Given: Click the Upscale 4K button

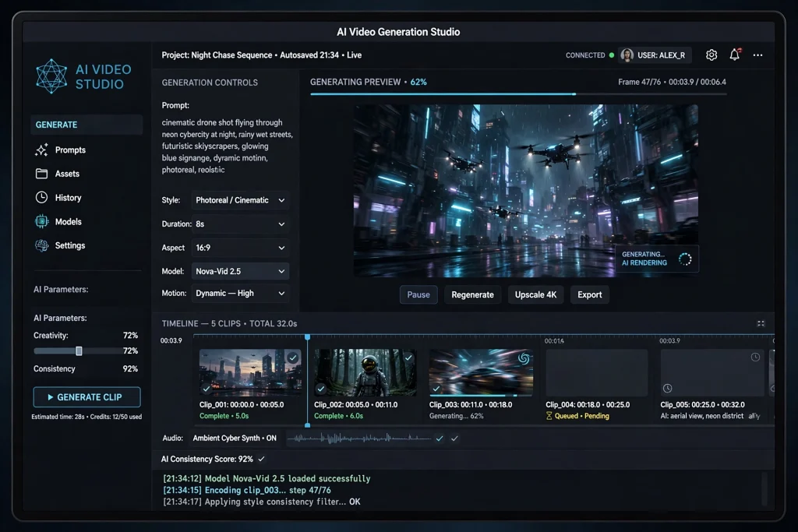Looking at the screenshot, I should coord(535,294).
